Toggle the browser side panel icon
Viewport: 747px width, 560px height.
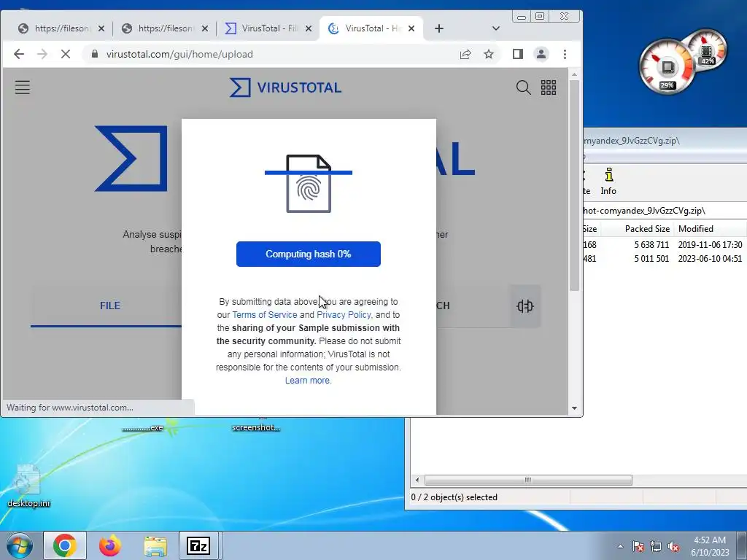(518, 54)
